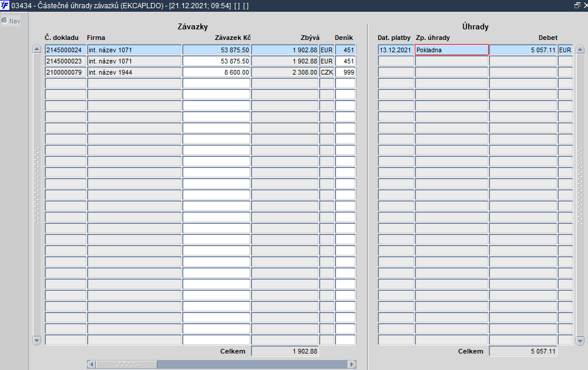Click the Zbývá column header
The width and height of the screenshot is (588, 370).
pos(310,38)
